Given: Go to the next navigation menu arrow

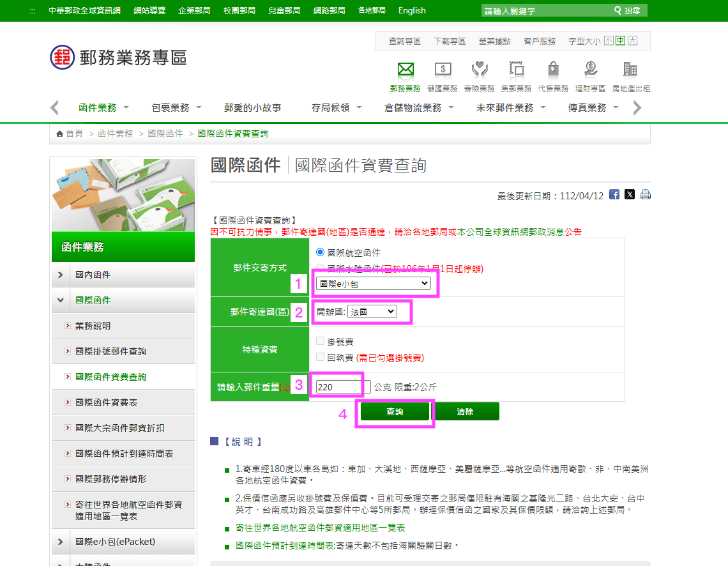Looking at the screenshot, I should pos(637,108).
